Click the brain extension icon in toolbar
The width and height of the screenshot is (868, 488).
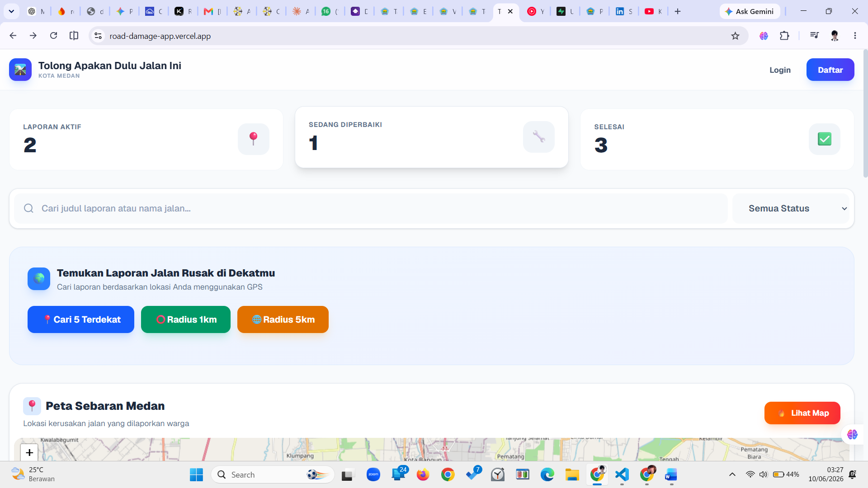point(764,36)
